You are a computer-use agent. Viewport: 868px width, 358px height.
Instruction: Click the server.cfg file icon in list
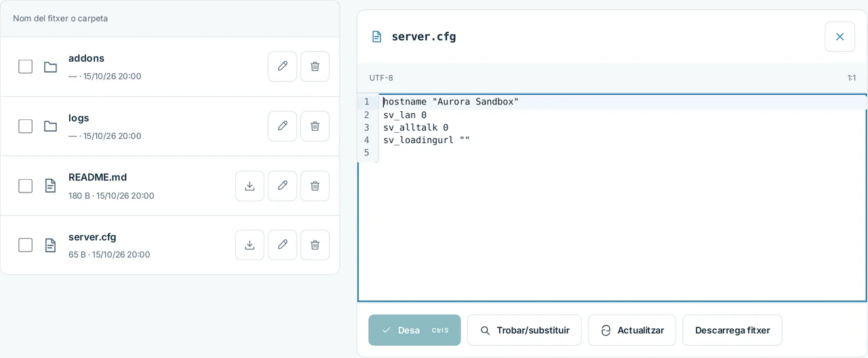50,245
